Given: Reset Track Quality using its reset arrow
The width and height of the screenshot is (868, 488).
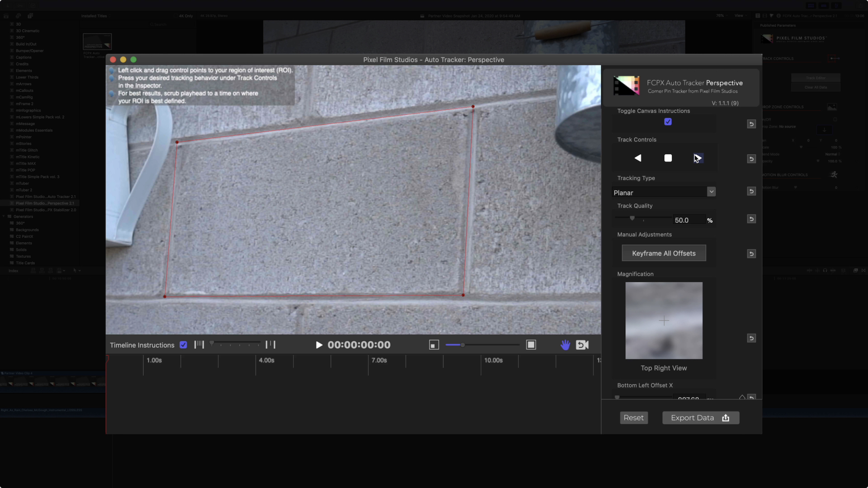Looking at the screenshot, I should pos(751,219).
